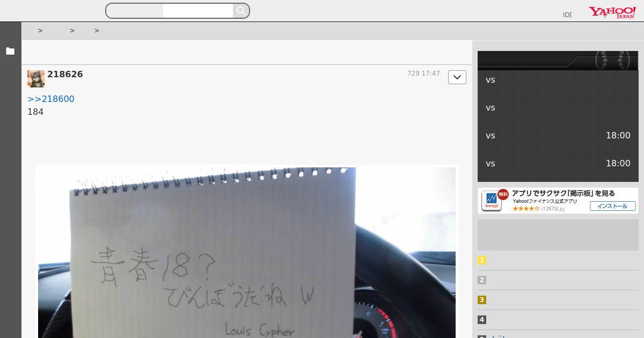Click the cat avatar of post 218626
This screenshot has height=338, width=644.
pos(36,79)
